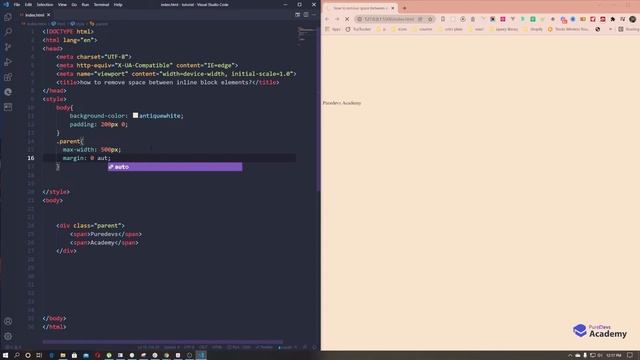This screenshot has height=360, width=640.
Task: Open the Explorer view in VS Code
Action: (x=8, y=17)
